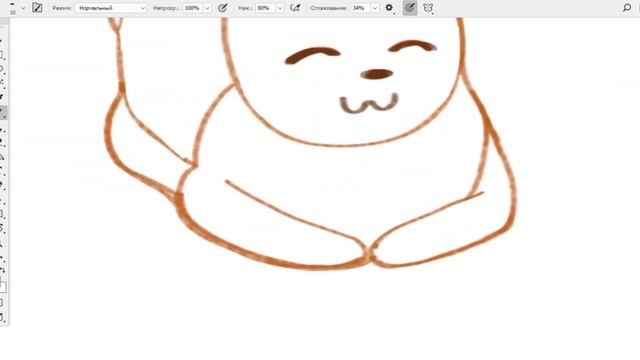Click the Сглаживание label
Image resolution: width=640 pixels, height=360 pixels.
329,8
